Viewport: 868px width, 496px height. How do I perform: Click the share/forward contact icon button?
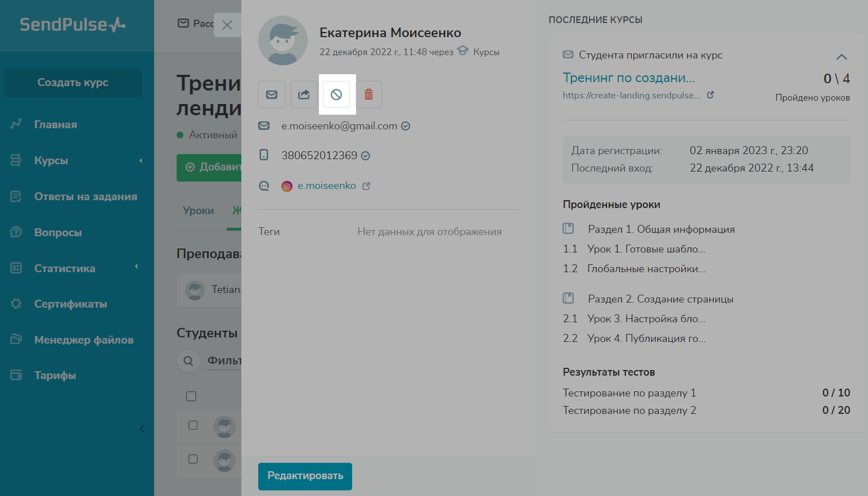(304, 94)
